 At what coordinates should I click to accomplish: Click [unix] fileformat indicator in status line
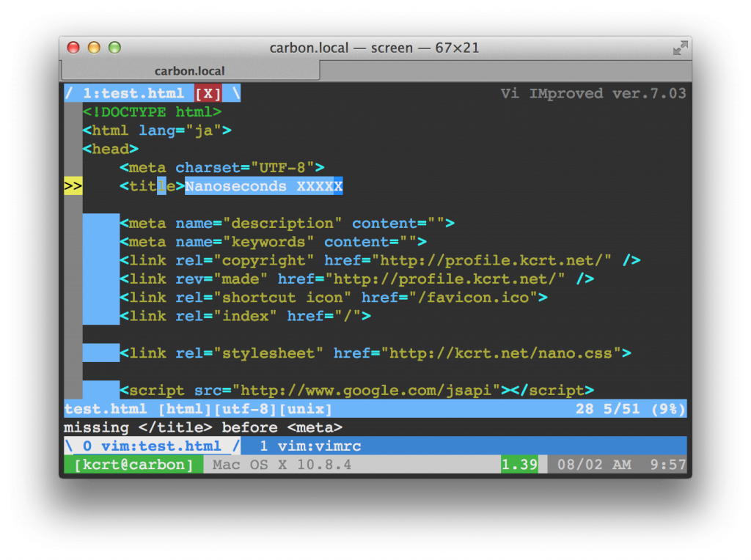(306, 409)
